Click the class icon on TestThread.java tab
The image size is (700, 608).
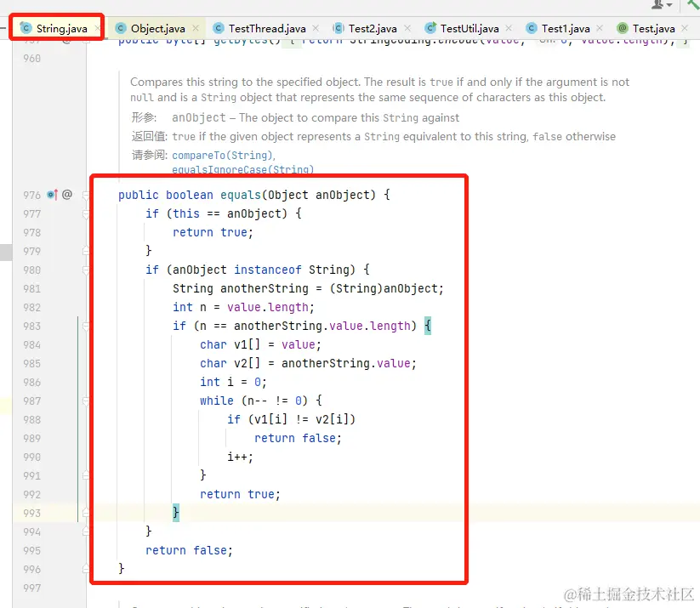point(219,28)
